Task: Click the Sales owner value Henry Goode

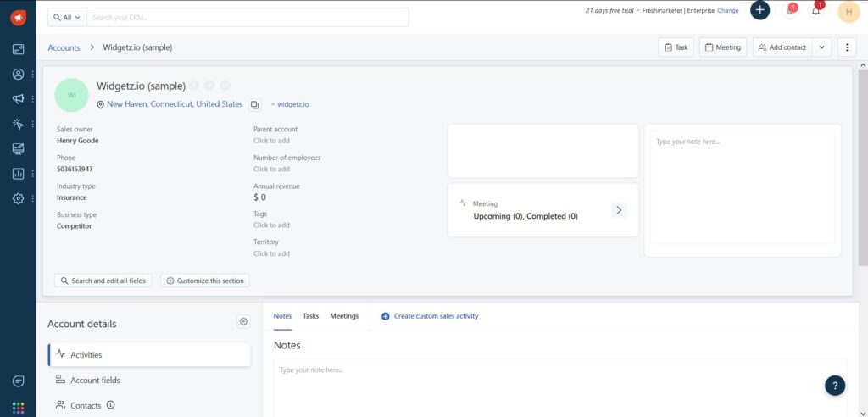Action: (77, 141)
